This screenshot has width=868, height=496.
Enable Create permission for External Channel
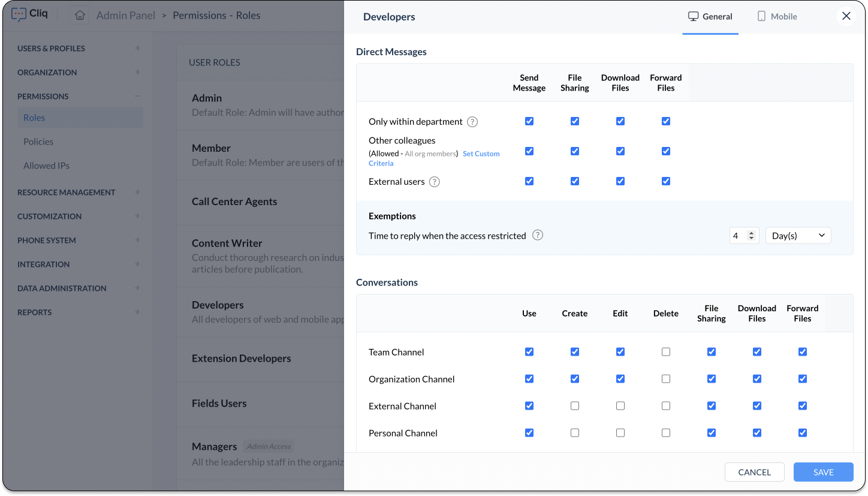[x=575, y=406]
